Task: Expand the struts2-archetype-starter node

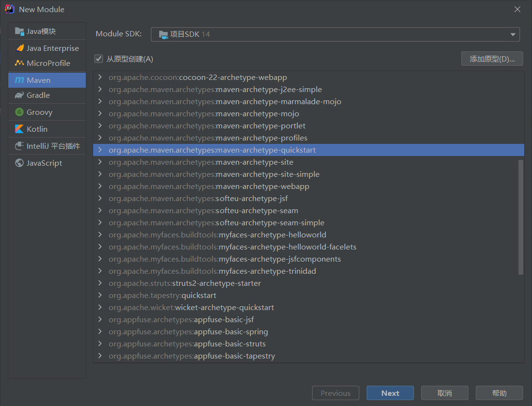Action: pos(100,283)
